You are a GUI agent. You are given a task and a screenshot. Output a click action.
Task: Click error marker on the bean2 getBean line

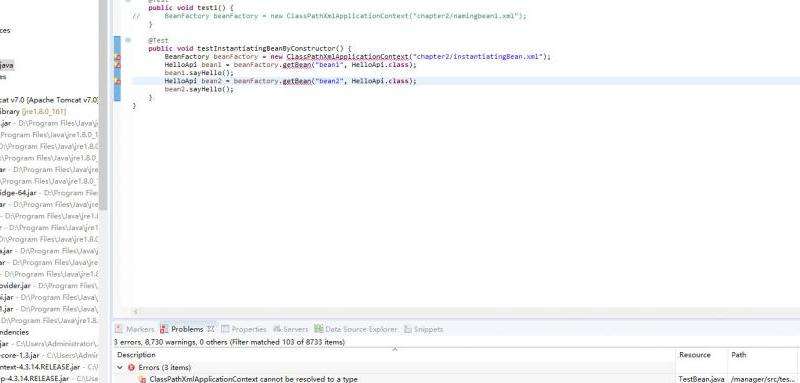tap(117, 82)
